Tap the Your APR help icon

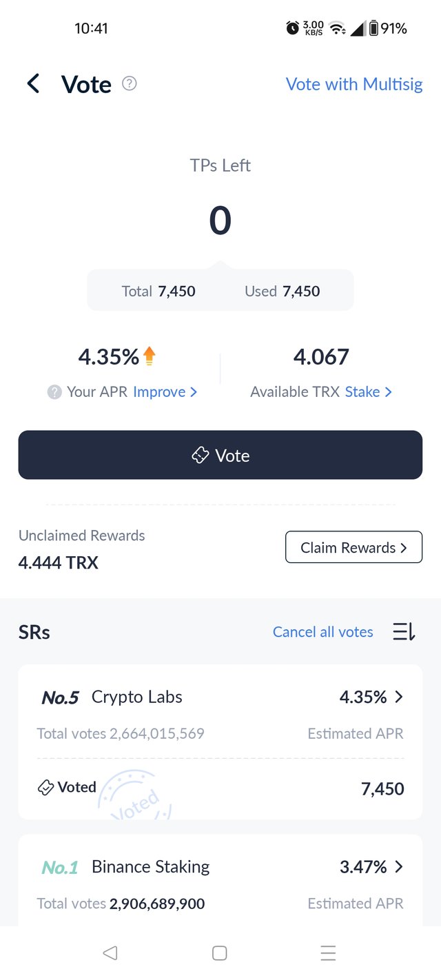[54, 392]
